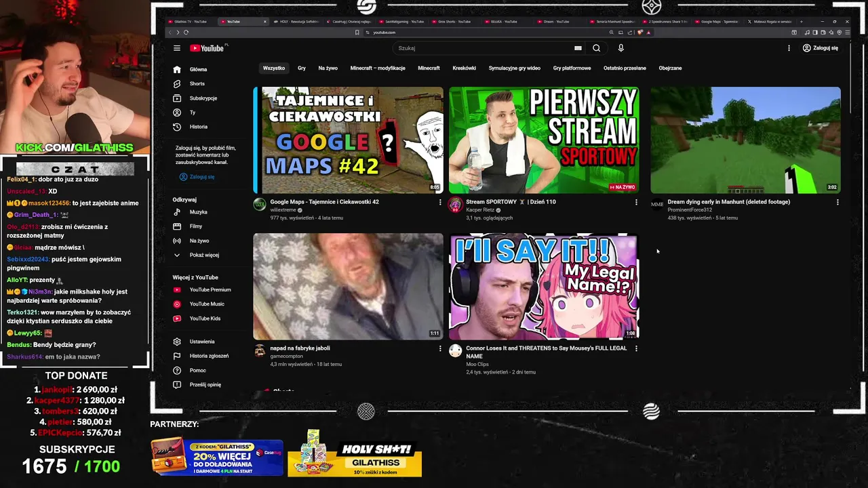Click Zaloguj się button in sidebar
Image resolution: width=868 pixels, height=488 pixels.
197,177
